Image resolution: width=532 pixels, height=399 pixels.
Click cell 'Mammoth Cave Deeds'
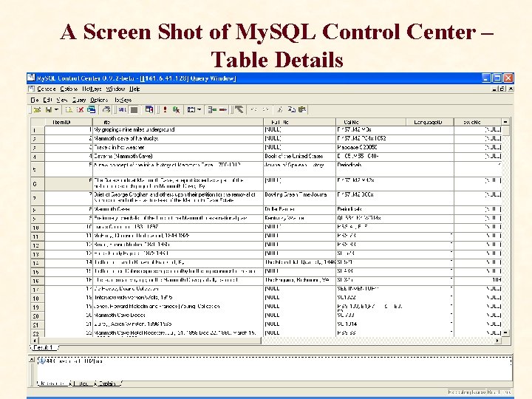pos(178,315)
